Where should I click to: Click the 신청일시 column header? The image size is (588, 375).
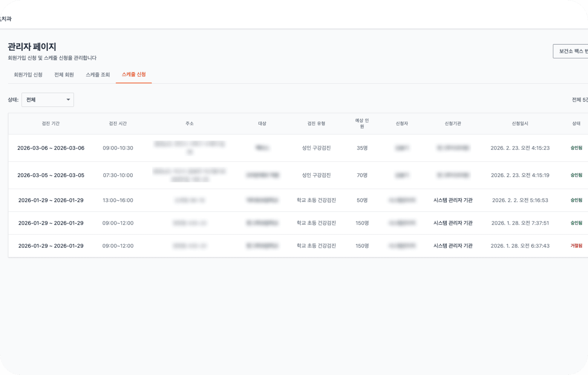[520, 124]
